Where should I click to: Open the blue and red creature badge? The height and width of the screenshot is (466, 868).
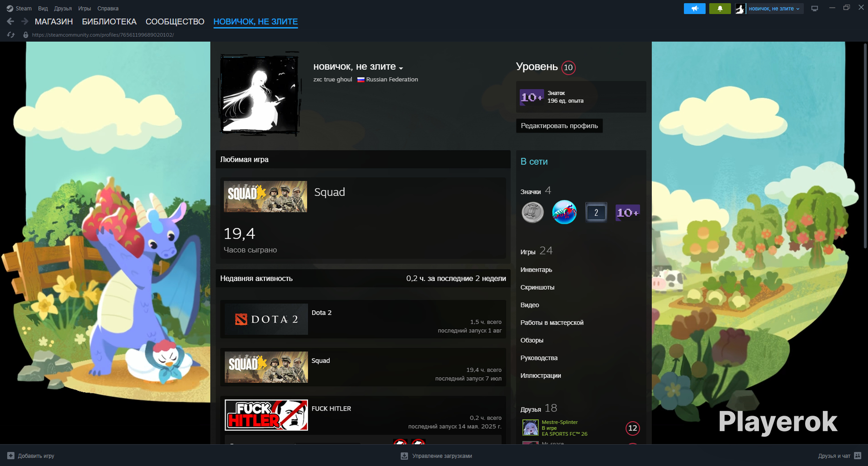point(564,212)
